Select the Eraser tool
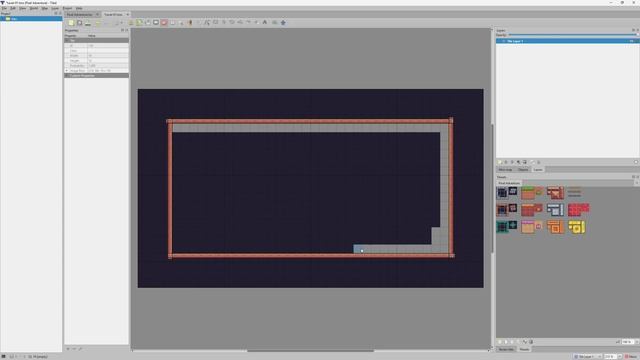The width and height of the screenshot is (640, 360). (164, 22)
